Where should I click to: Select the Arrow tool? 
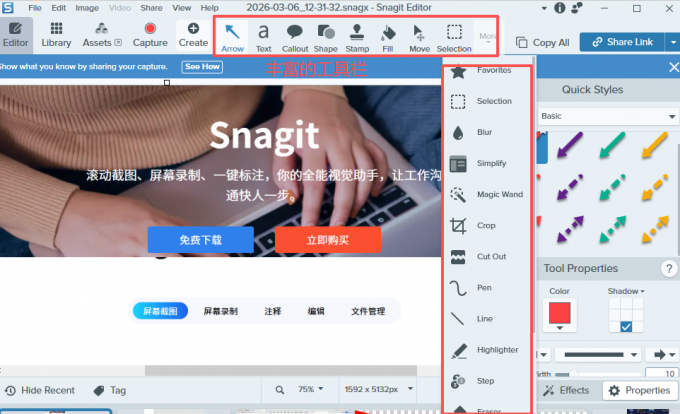click(232, 37)
